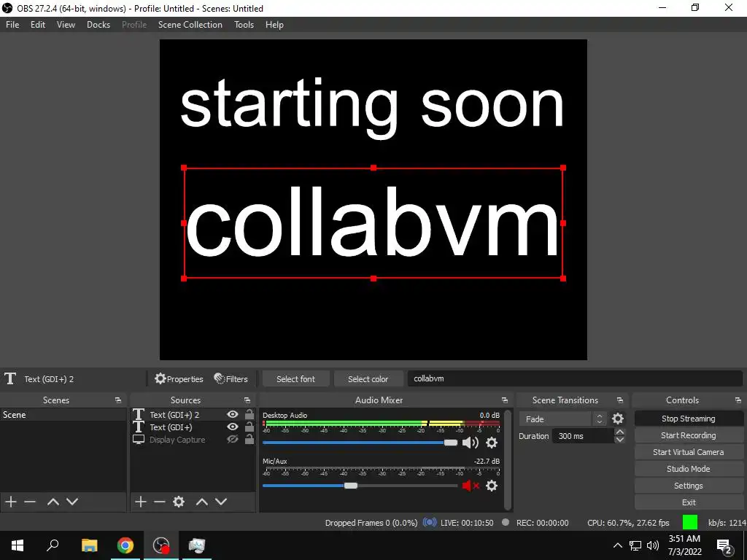Hide Text (GDI+) 2 source via eye icon
747x560 pixels.
233,414
